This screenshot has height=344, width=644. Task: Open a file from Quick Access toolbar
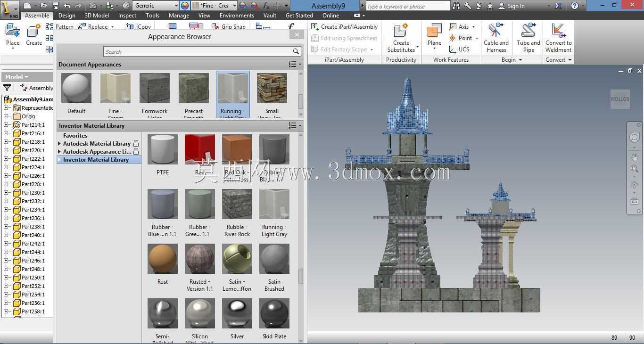44,6
